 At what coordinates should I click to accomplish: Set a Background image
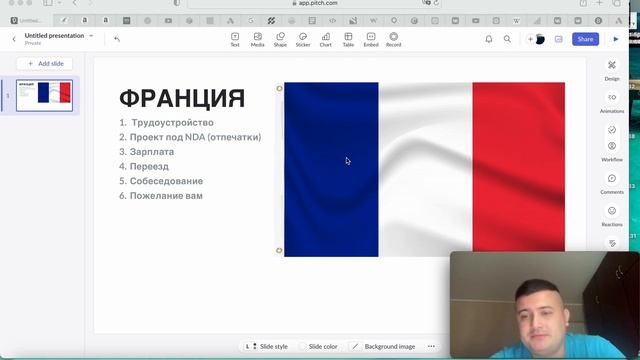pyautogui.click(x=384, y=347)
